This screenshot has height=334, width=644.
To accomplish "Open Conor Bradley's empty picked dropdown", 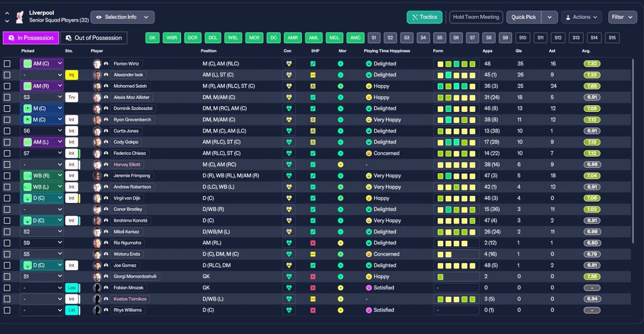I will point(42,209).
